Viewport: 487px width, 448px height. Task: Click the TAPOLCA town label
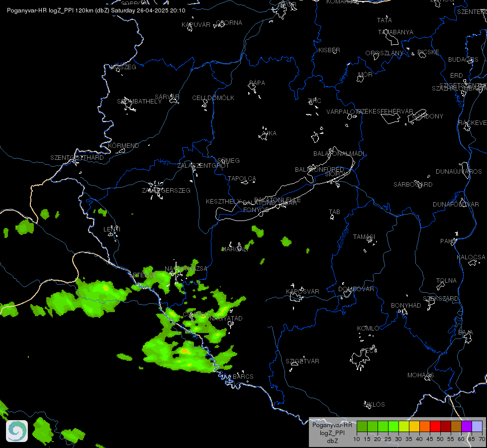[242, 179]
